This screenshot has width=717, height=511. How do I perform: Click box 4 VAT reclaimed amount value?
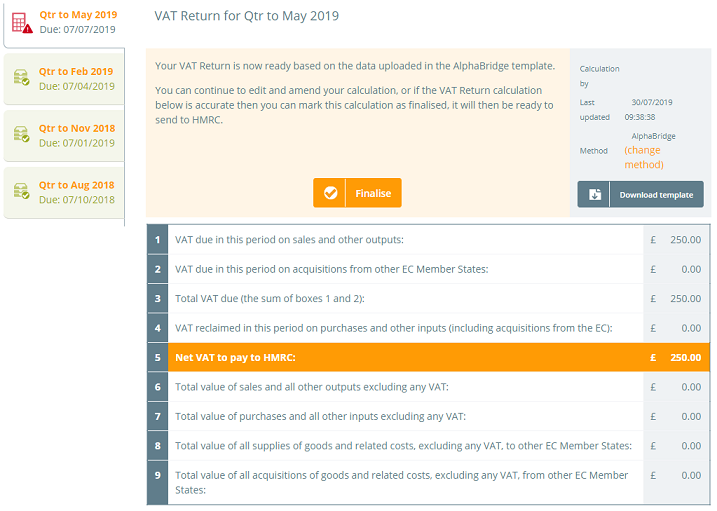coord(690,328)
